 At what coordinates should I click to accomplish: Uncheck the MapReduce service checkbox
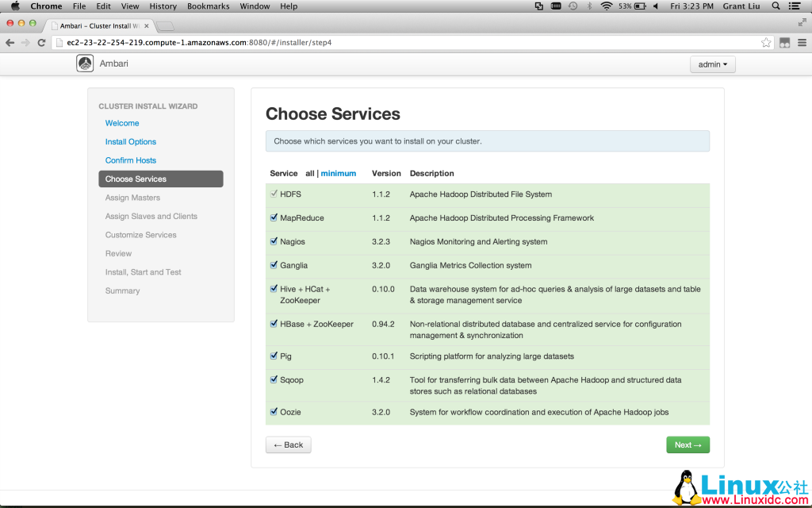click(x=274, y=217)
